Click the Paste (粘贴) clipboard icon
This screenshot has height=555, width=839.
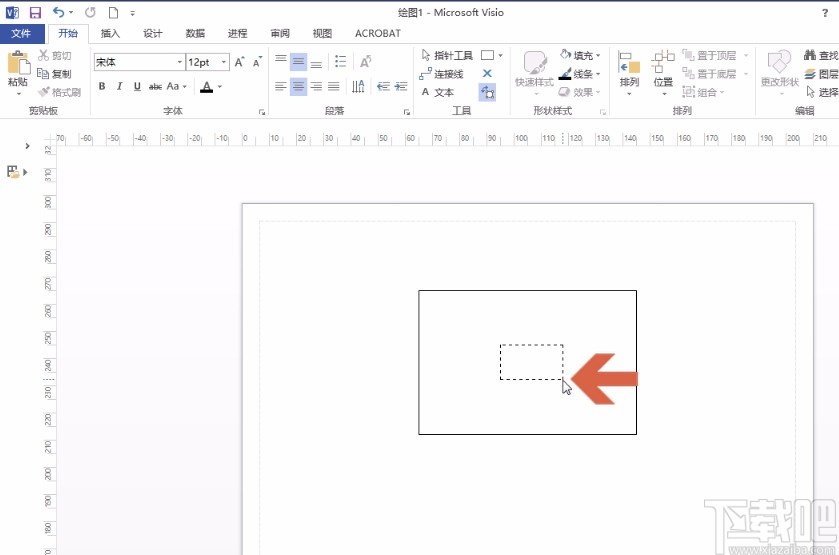point(18,63)
